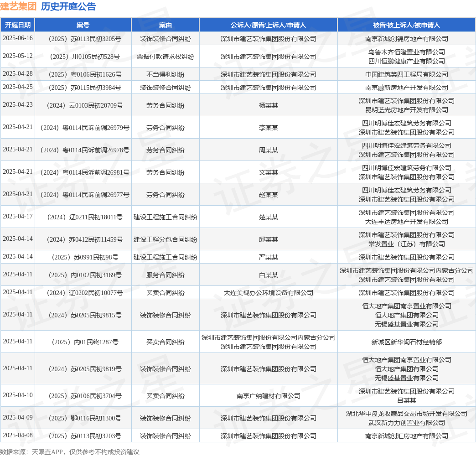Click plaintiff 楚某某
The height and width of the screenshot is (456, 476).
pyautogui.click(x=269, y=217)
